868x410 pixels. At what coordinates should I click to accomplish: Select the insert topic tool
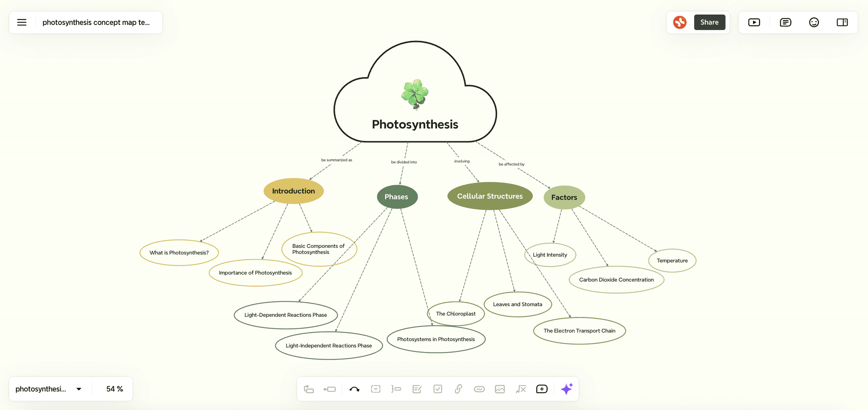point(309,389)
